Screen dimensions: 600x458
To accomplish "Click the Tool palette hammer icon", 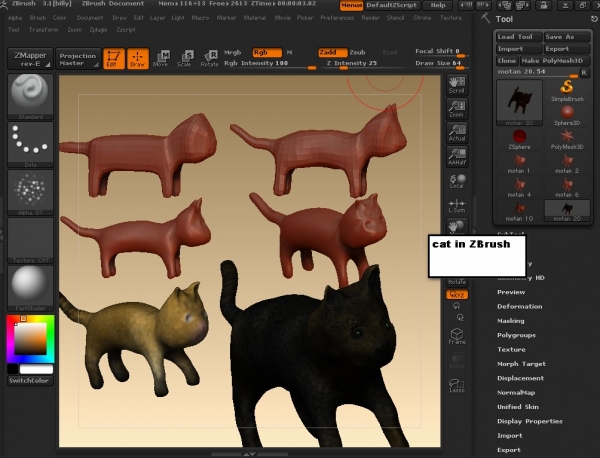I will tap(485, 18).
